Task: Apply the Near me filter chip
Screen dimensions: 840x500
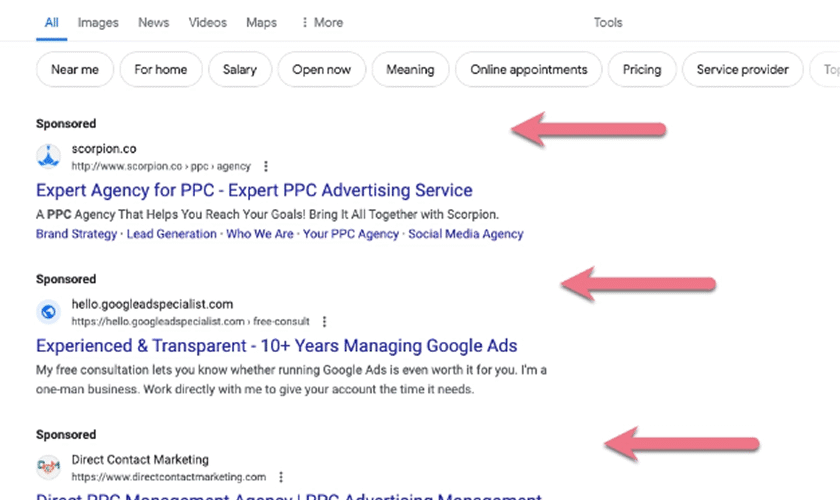Action: point(75,70)
